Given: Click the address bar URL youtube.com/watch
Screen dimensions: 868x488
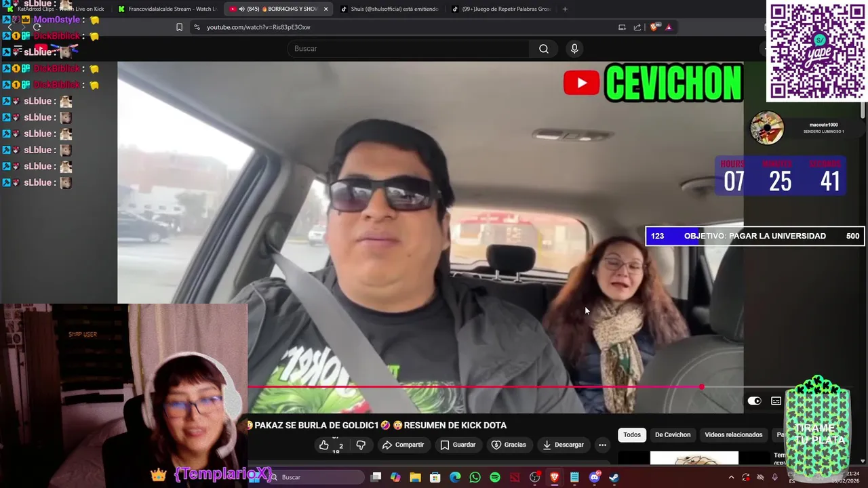Looking at the screenshot, I should [258, 27].
